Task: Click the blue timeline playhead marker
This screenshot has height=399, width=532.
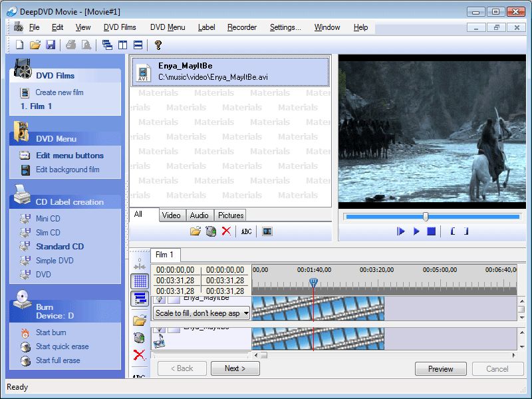Action: [x=313, y=282]
